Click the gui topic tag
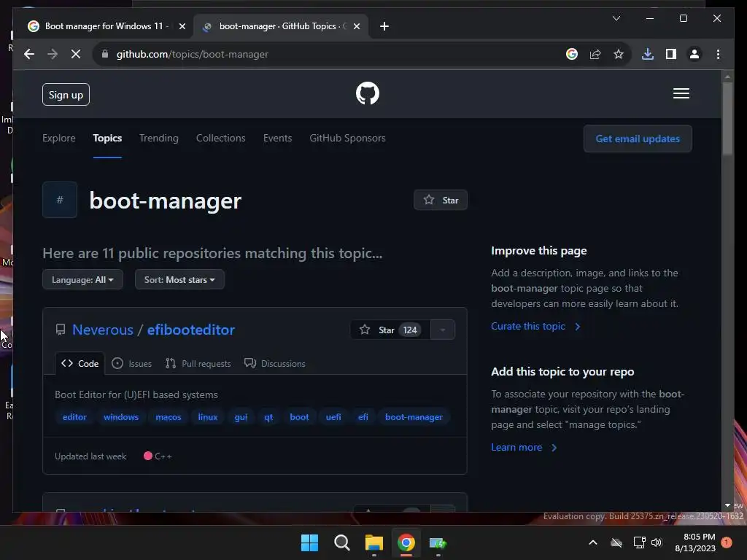Screen dimensions: 747x560 (x=241, y=416)
